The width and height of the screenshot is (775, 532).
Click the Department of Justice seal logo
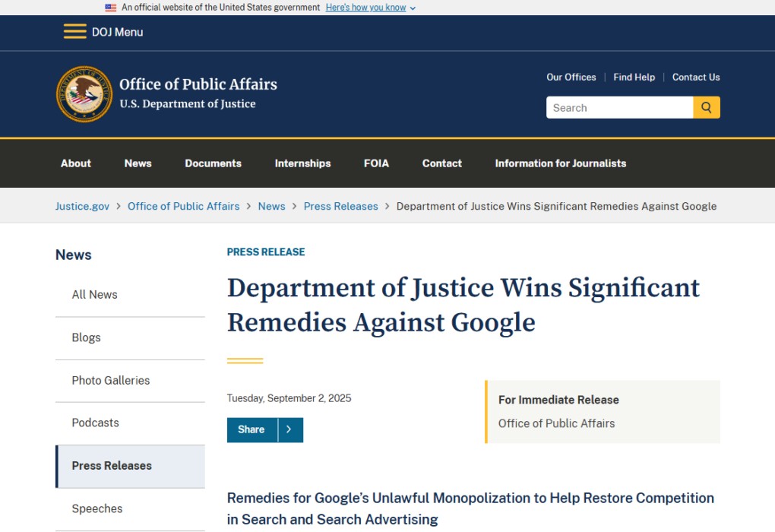(x=84, y=94)
